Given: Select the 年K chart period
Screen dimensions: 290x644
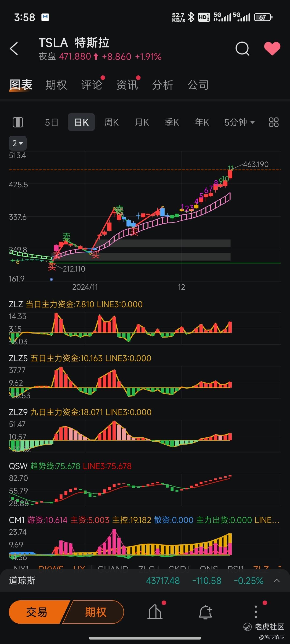Looking at the screenshot, I should pos(202,122).
